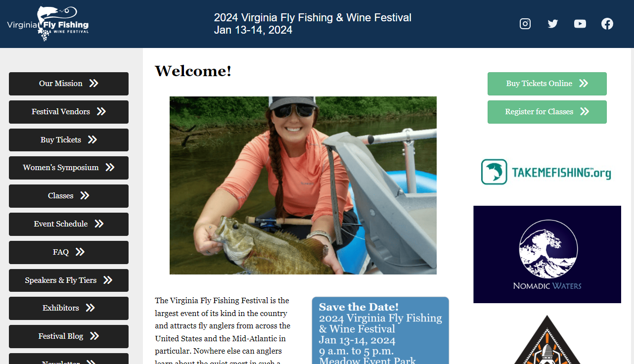Click the Twitter bird icon
Image resolution: width=634 pixels, height=364 pixels.
(553, 24)
